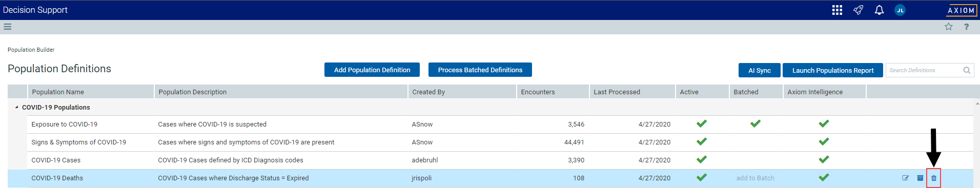Toggle the Batched checkmark for Exposure to COVID-19
Screen dimensions: 980x188
pyautogui.click(x=756, y=123)
